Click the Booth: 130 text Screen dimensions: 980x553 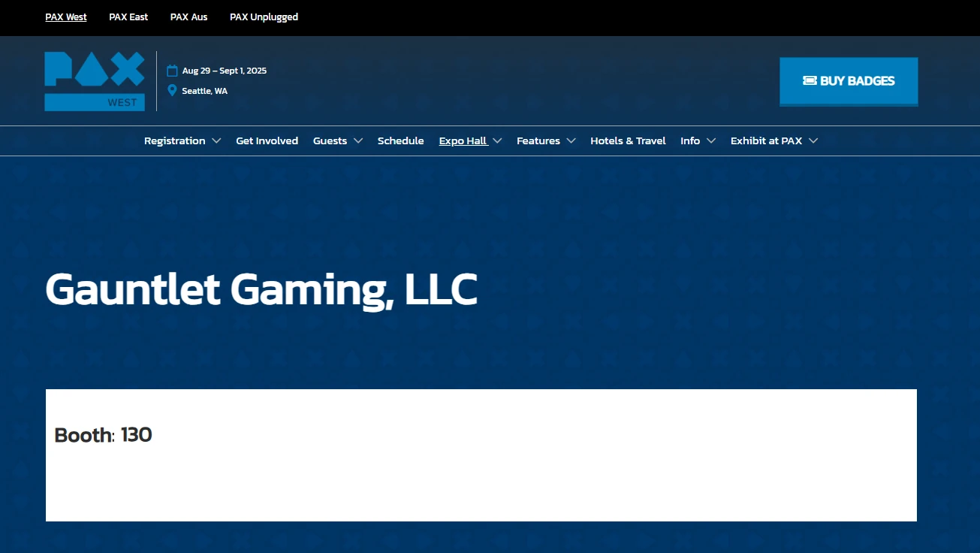point(104,435)
